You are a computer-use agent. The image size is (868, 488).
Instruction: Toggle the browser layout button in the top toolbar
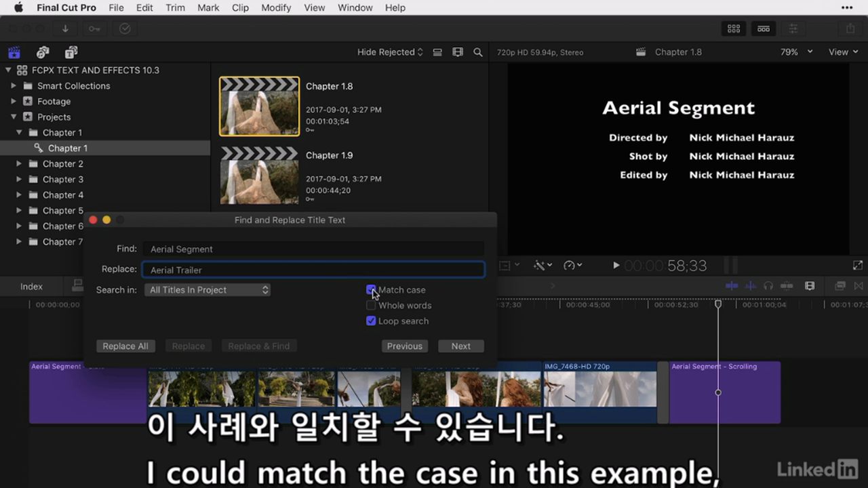[734, 28]
